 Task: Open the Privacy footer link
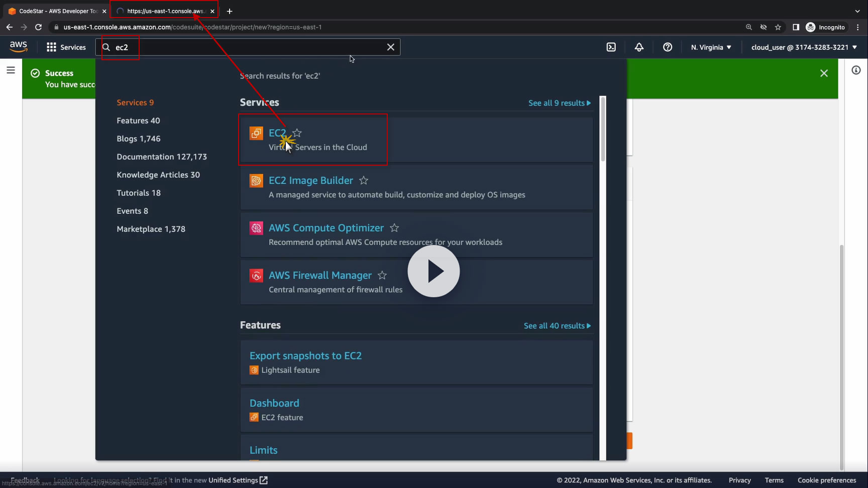pos(739,480)
